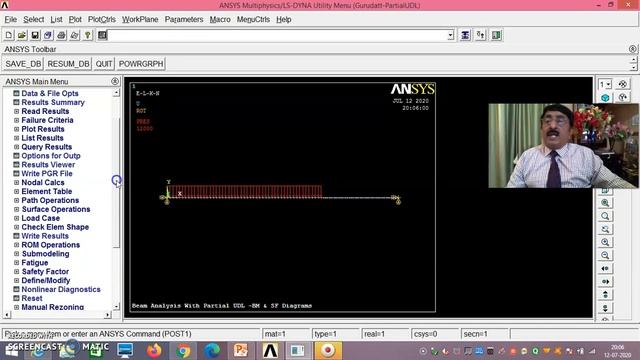The width and height of the screenshot is (640, 360).
Task: Open Results Viewer in main menu
Action: [x=48, y=165]
